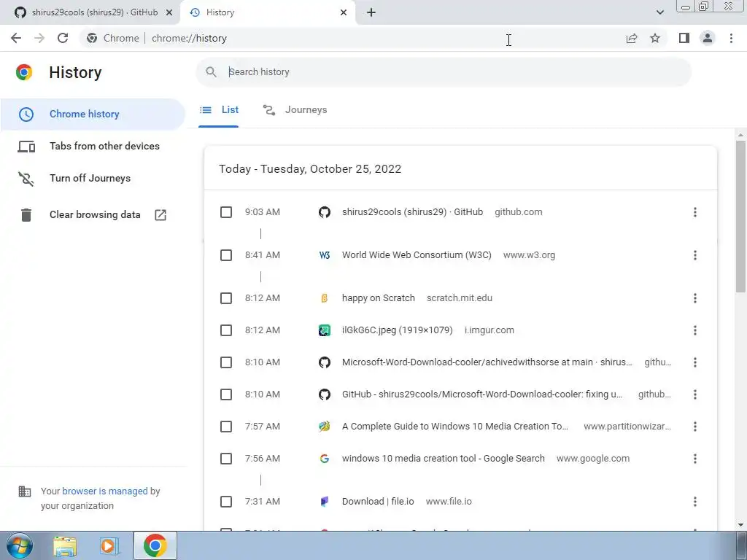Click the Google favicon for windows 10 search
Image resolution: width=747 pixels, height=560 pixels.
click(325, 459)
